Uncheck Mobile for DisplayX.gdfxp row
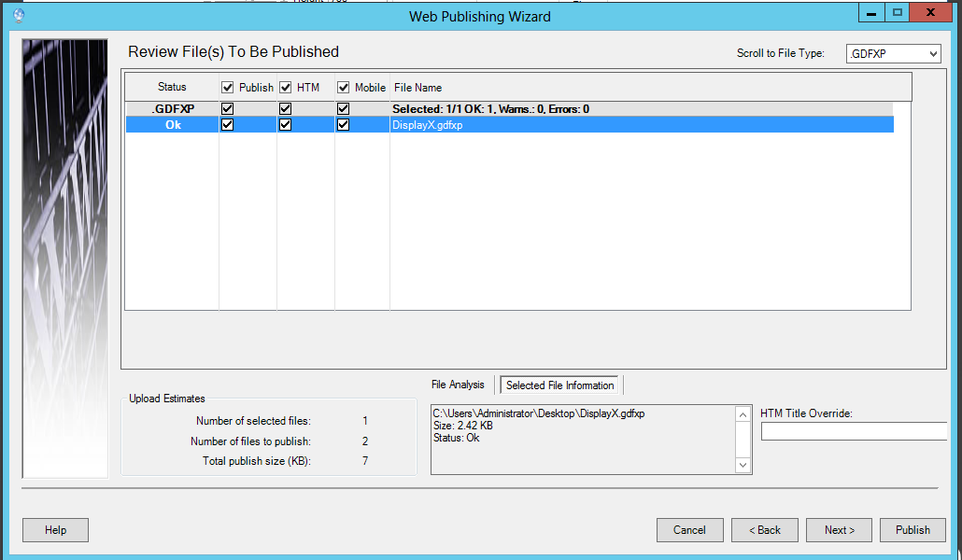Image resolution: width=962 pixels, height=560 pixels. 344,125
